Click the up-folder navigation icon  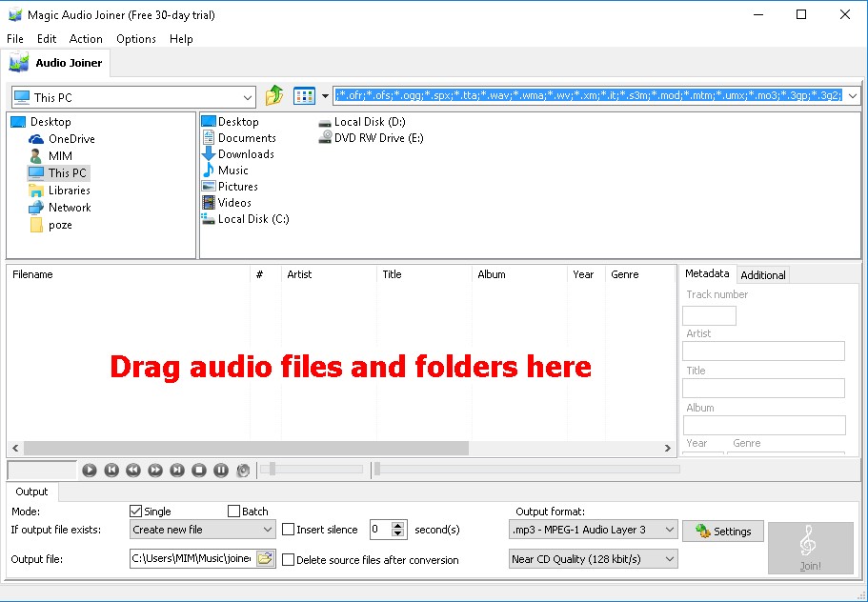(x=273, y=95)
